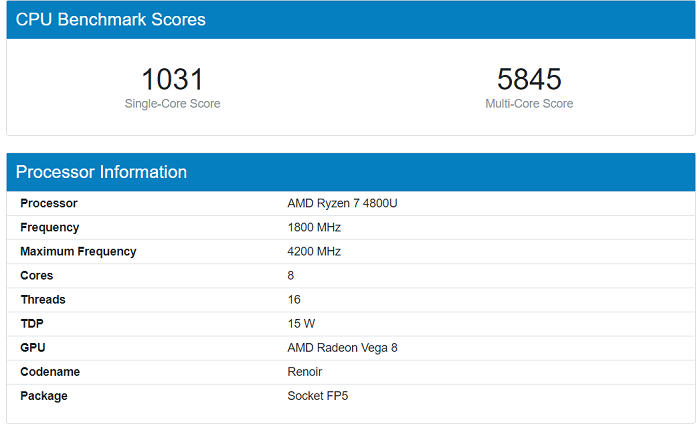Click the AMD Radeon Vega 8 value
700x424 pixels.
tap(335, 348)
